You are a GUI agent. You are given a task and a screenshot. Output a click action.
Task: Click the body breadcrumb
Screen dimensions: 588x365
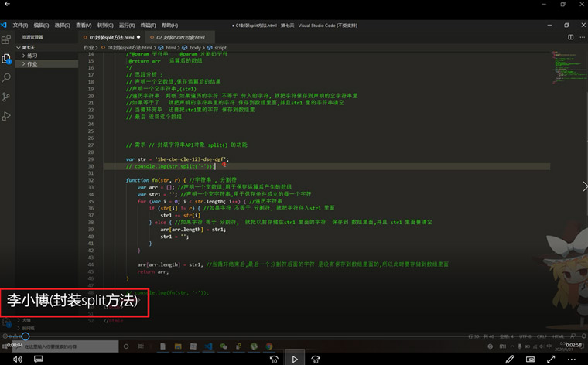tap(195, 48)
